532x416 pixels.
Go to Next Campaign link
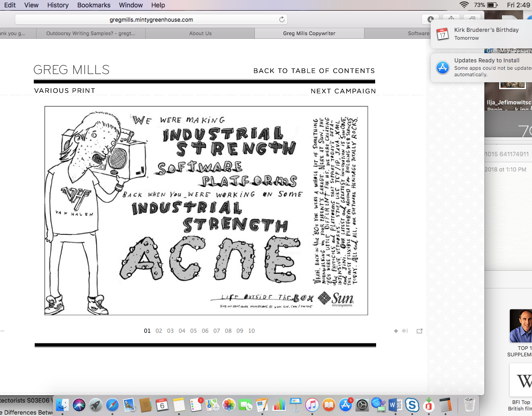pos(343,91)
